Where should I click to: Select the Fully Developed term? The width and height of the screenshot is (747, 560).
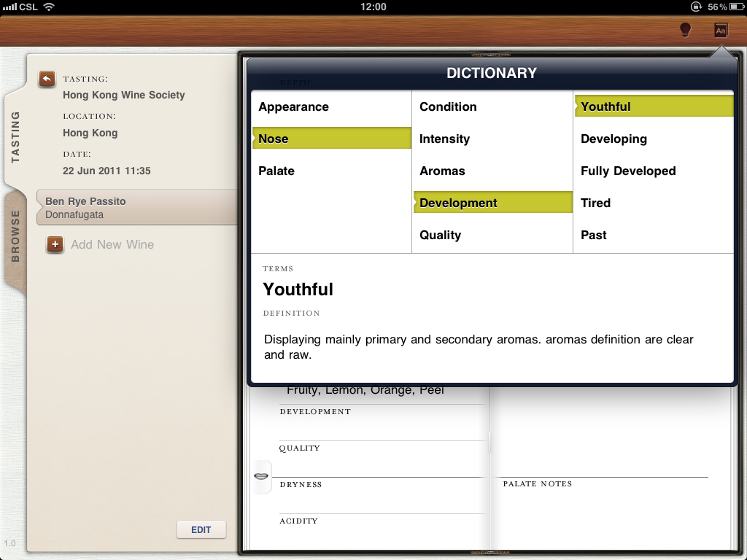point(628,171)
